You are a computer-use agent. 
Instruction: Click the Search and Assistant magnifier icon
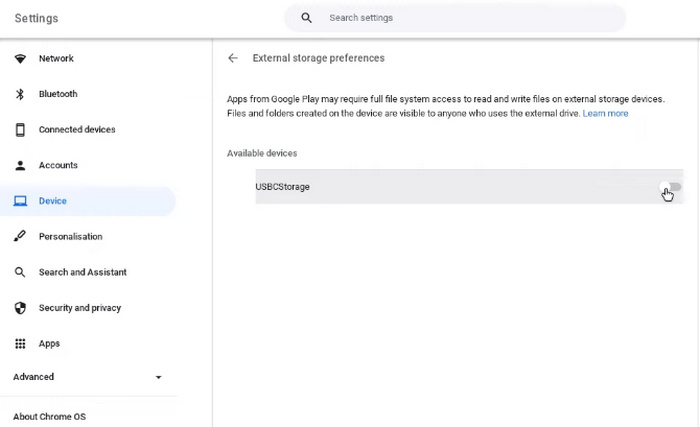tap(20, 272)
